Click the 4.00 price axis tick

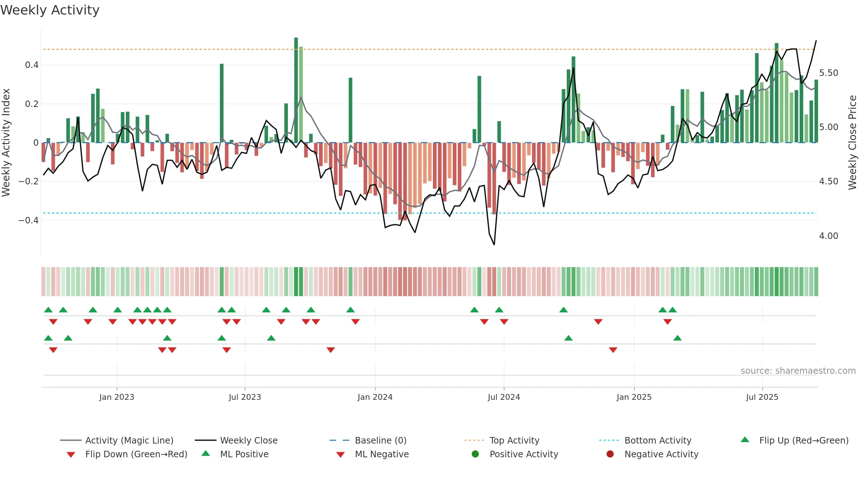829,236
